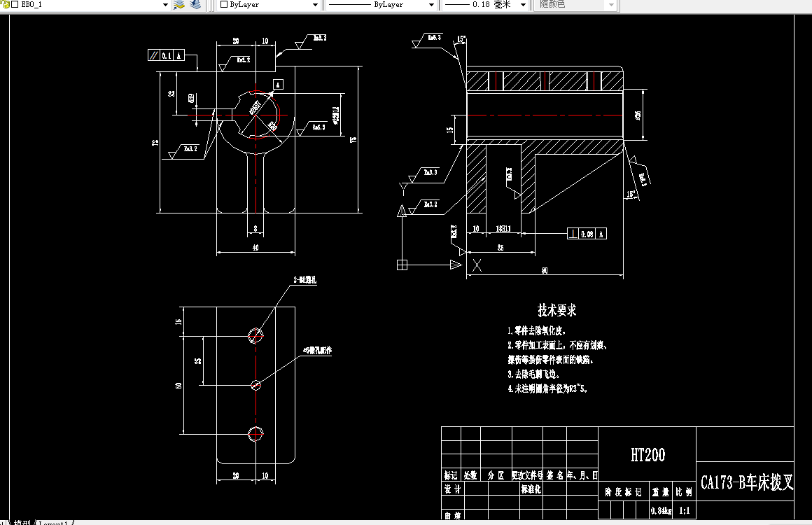Screen dimensions: 812x525
Task: Select the 标准化 cell in title block
Action: [531, 489]
